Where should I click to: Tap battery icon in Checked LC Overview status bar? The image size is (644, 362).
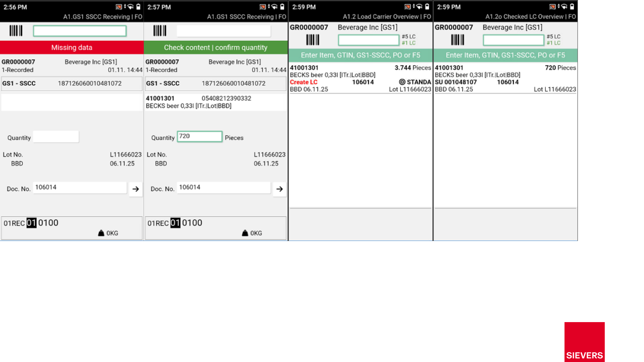coord(572,7)
